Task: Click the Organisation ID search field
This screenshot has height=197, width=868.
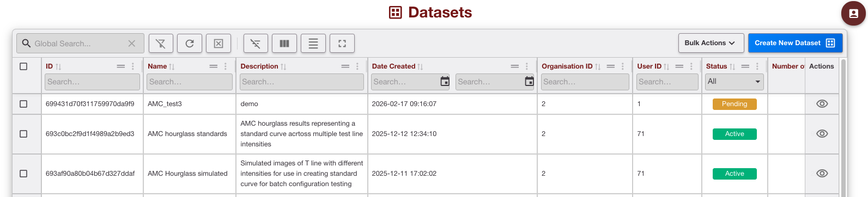Action: (x=585, y=82)
